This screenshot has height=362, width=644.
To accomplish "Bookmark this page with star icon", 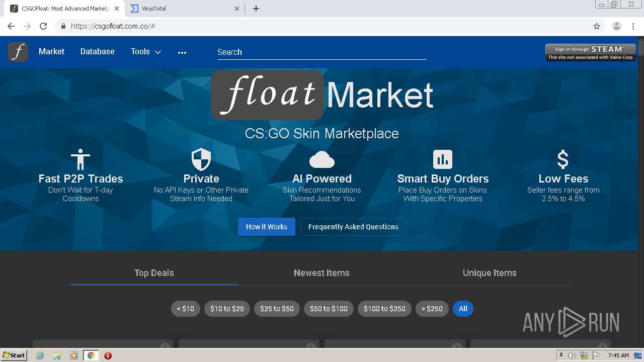I will 597,26.
